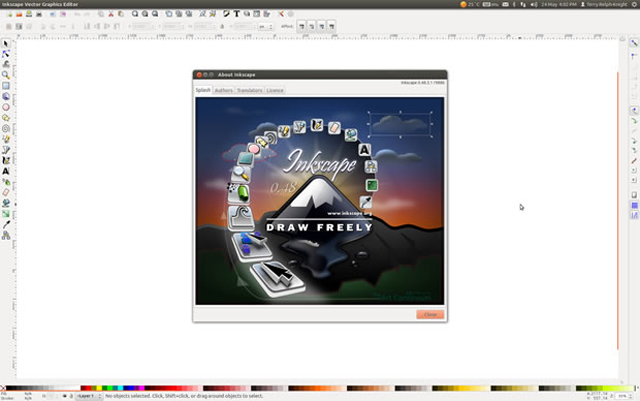
Task: Toggle current layer visibility eye
Action: click(x=64, y=396)
